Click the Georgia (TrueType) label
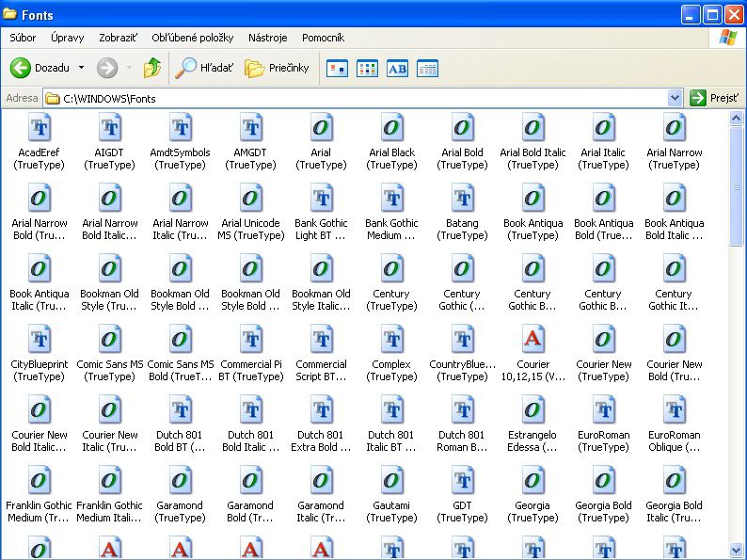 coord(532,511)
